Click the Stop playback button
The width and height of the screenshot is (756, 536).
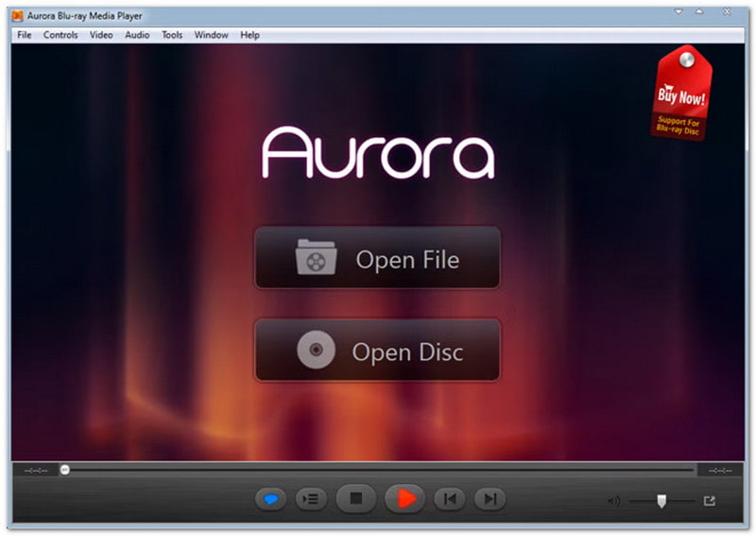[356, 498]
